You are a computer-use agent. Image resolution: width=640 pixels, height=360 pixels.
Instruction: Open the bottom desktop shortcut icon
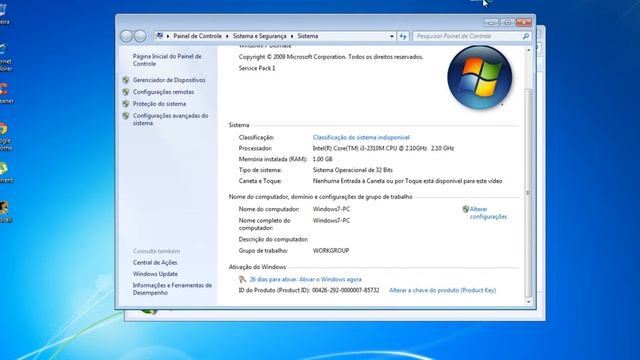tap(4, 212)
